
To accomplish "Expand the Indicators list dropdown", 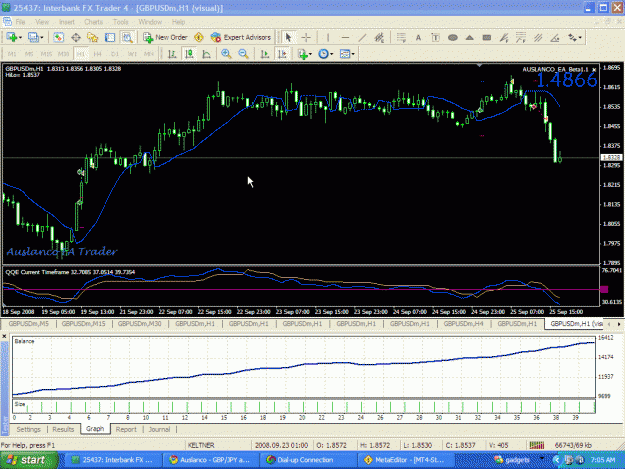I will (x=310, y=54).
